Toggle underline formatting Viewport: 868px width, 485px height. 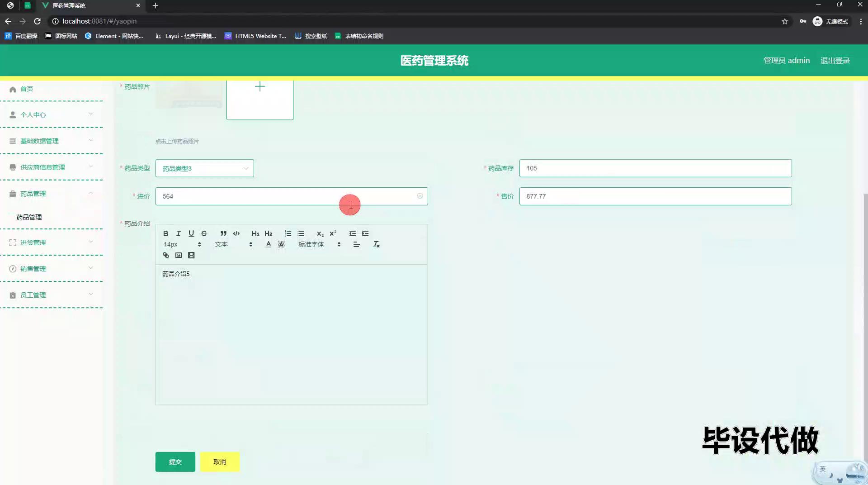pos(191,233)
